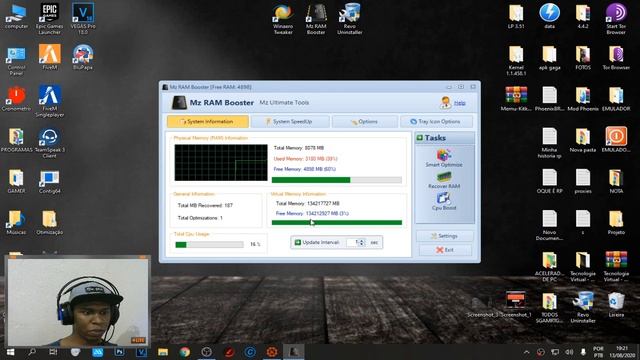Open the Help link in Mz RAM Booster
The height and width of the screenshot is (360, 640).
tap(460, 103)
